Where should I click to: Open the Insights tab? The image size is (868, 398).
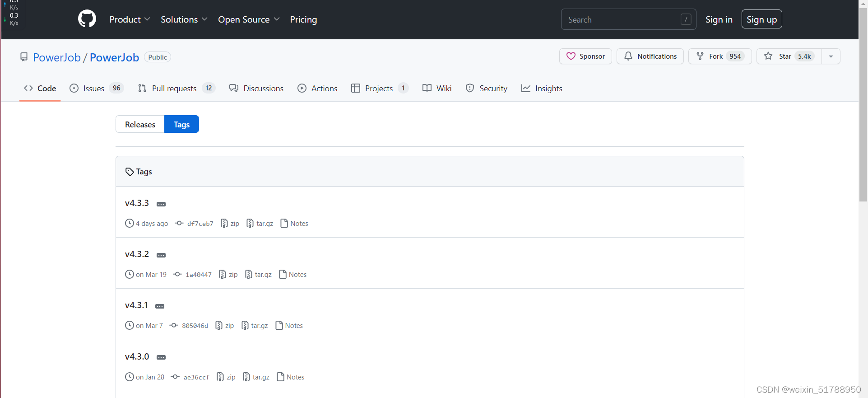[x=542, y=89]
